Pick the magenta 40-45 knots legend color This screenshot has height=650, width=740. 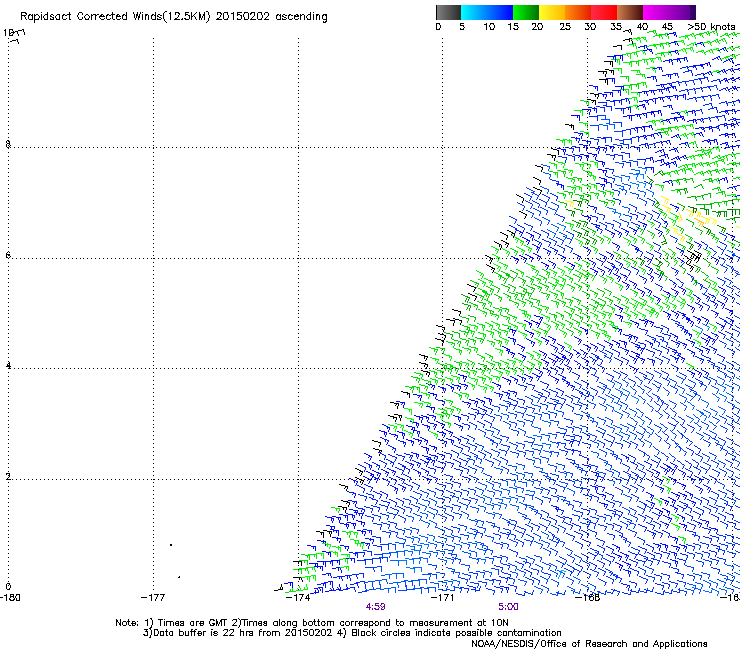click(x=656, y=12)
